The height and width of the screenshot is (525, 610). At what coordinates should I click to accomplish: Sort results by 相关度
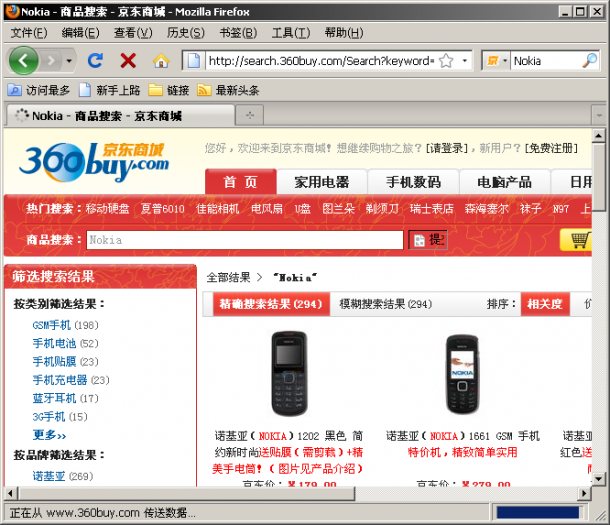[x=545, y=304]
